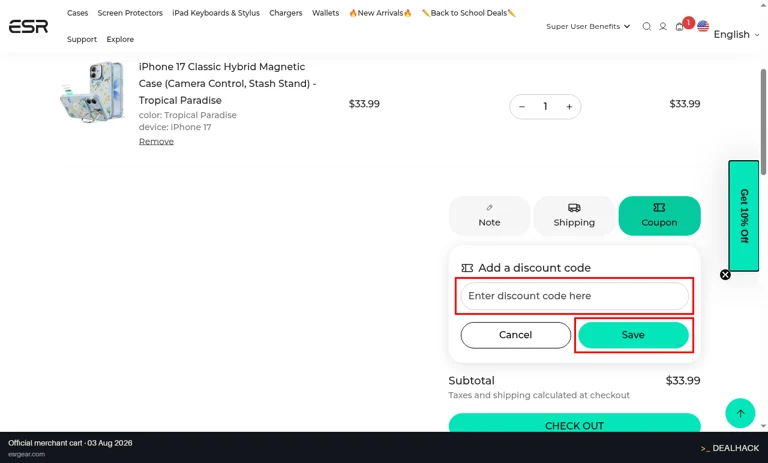Click 'device: iPhone 17' text
The width and height of the screenshot is (768, 463).
click(x=175, y=127)
